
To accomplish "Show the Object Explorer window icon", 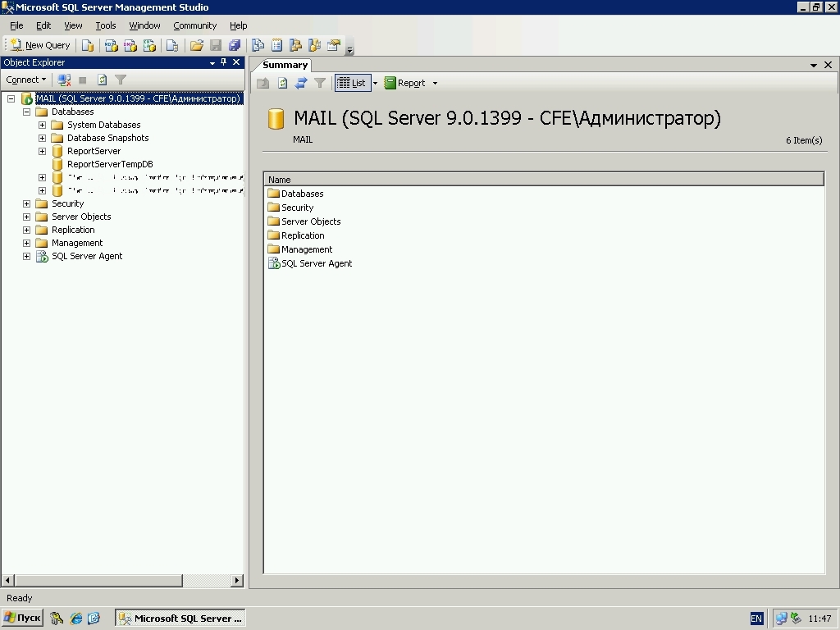I will pos(295,46).
